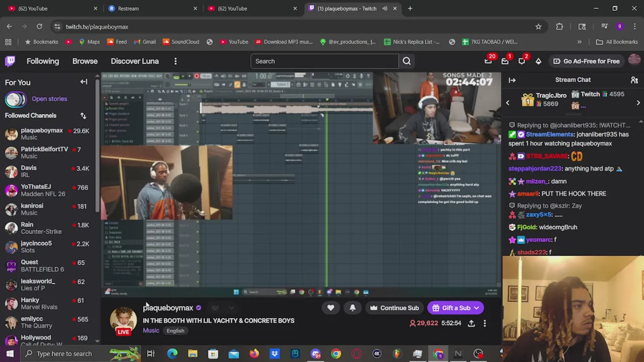Image resolution: width=644 pixels, height=362 pixels.
Task: Open Rain Counter-Strike channel in sidebar
Action: [48, 228]
